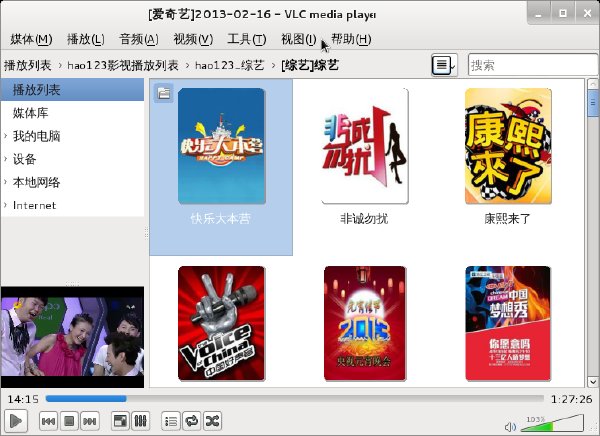This screenshot has height=436, width=600.
Task: Seek on the playback progress bar
Action: [x=294, y=399]
